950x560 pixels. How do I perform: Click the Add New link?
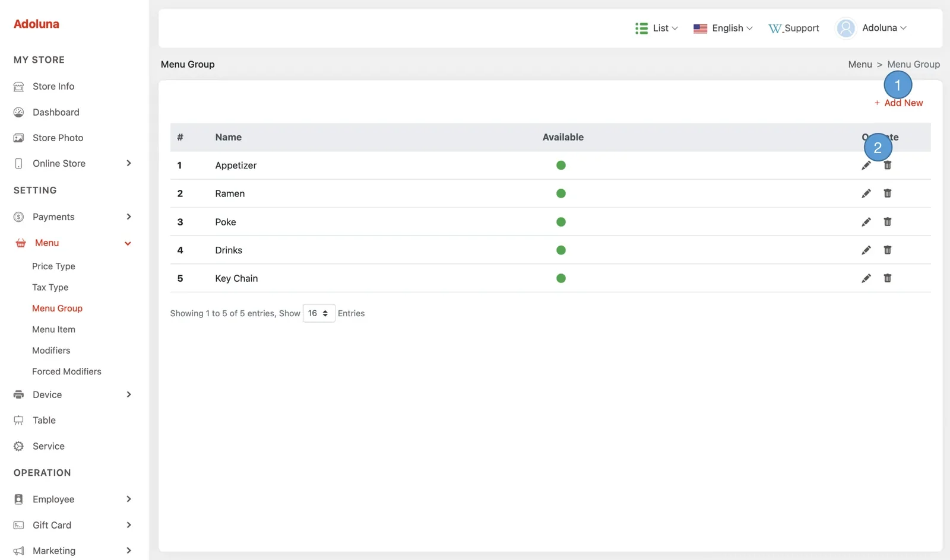[x=899, y=103]
